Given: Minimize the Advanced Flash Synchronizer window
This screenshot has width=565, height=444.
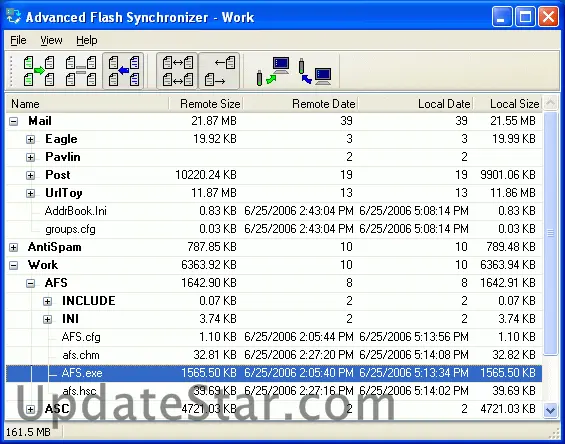Looking at the screenshot, I should coord(502,17).
